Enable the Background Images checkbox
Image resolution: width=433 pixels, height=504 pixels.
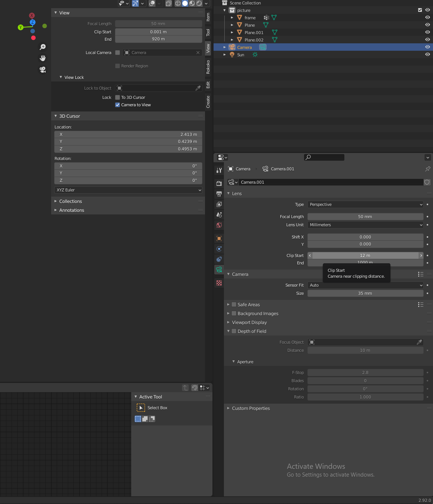[234, 313]
